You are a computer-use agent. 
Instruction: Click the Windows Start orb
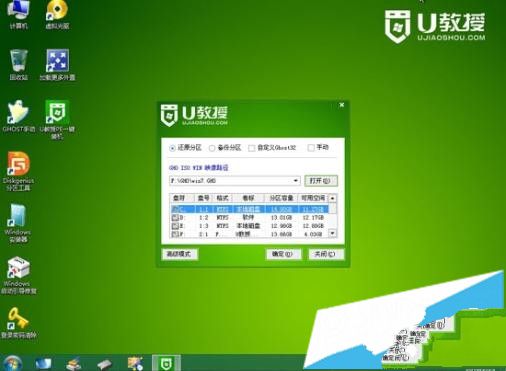tap(12, 363)
